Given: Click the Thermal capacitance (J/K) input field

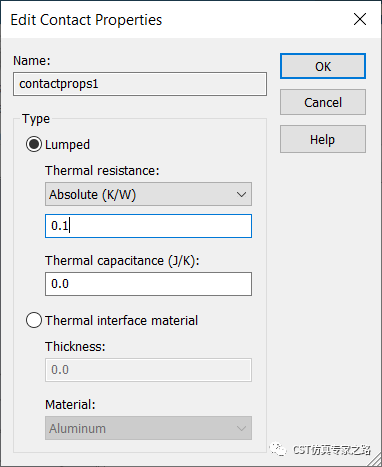Looking at the screenshot, I should pos(148,284).
